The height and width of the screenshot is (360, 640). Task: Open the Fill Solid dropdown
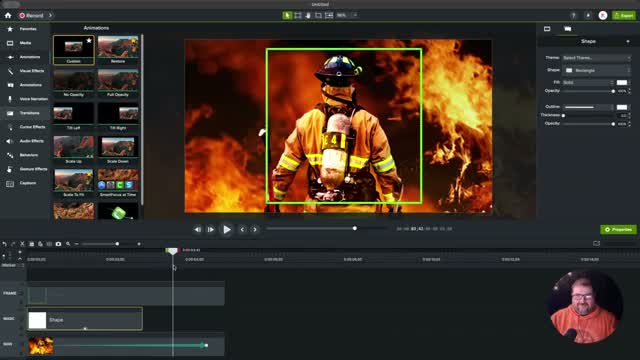pyautogui.click(x=588, y=82)
